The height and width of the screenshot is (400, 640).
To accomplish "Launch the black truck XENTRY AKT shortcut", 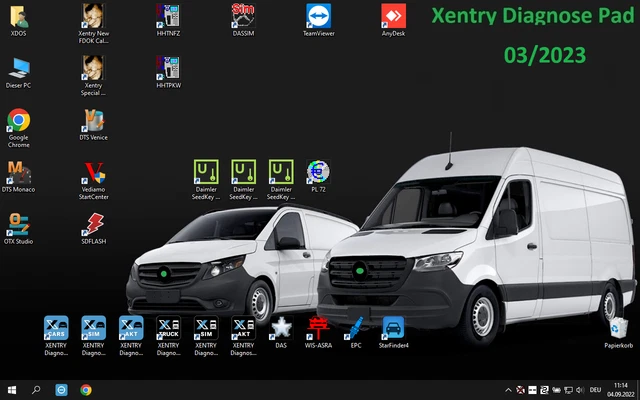I will [x=243, y=336].
